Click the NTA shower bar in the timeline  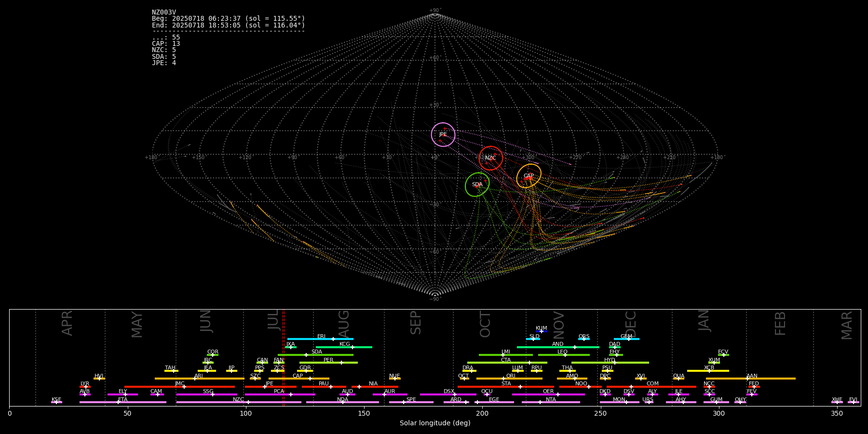pyautogui.click(x=551, y=402)
